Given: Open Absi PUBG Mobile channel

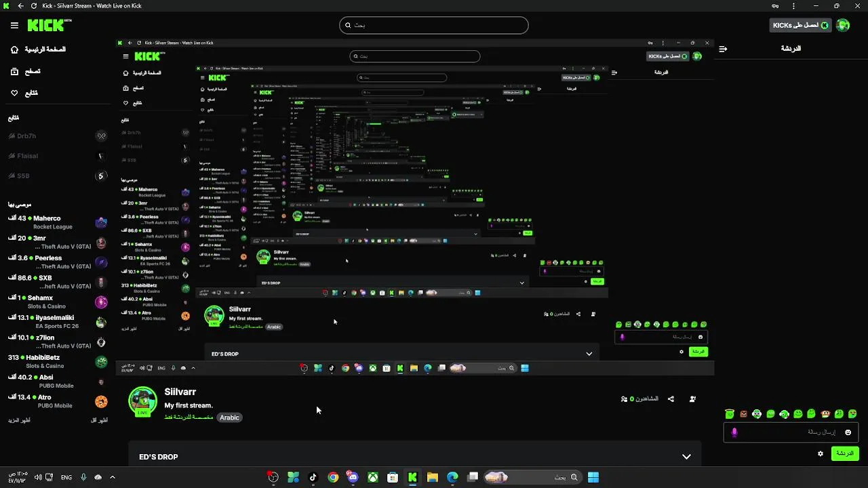Looking at the screenshot, I should [57, 381].
